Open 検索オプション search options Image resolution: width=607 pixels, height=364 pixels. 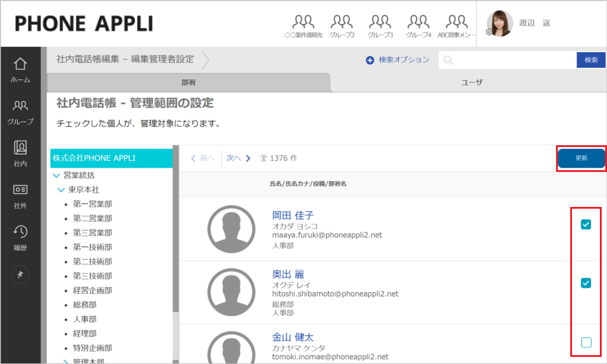(x=397, y=60)
